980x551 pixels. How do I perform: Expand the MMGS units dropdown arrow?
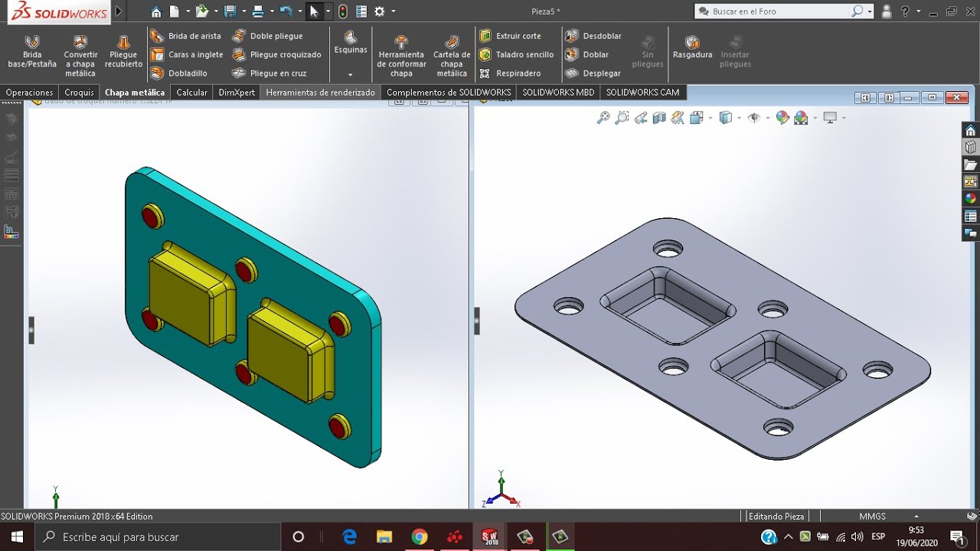click(916, 517)
